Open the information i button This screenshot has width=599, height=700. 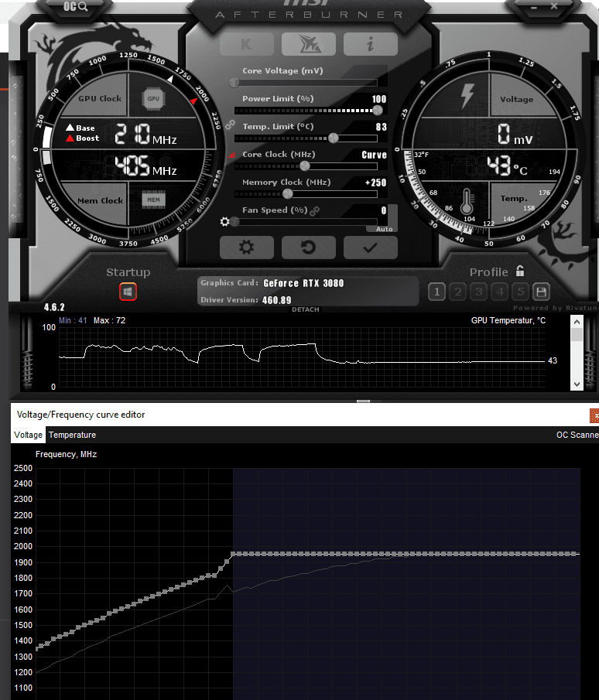[370, 44]
